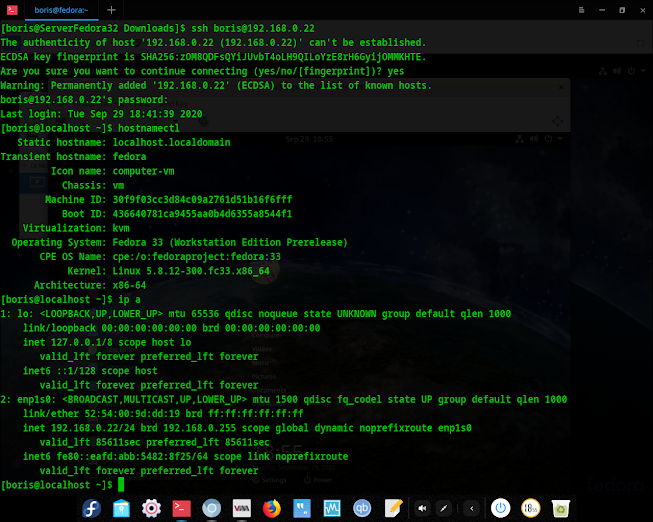
Task: Mute sound using the dock speaker icon
Action: pyautogui.click(x=422, y=508)
